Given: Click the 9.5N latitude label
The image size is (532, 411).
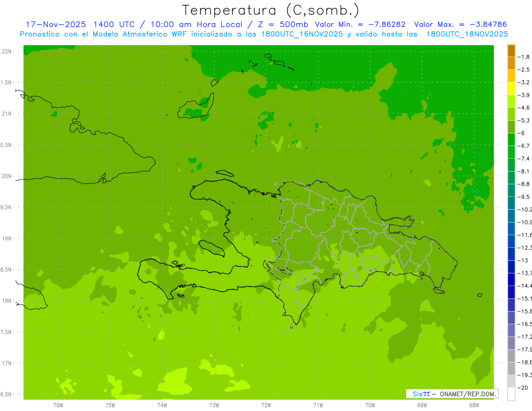Looking at the screenshot, I should coord(7,207).
